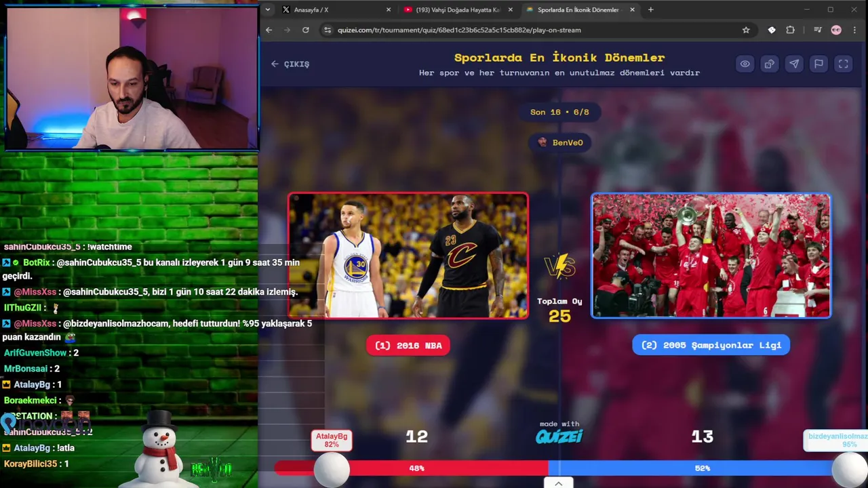868x488 pixels.
Task: Switch to Vahşi Doğada Hayatta YouTube tab
Action: [458, 9]
